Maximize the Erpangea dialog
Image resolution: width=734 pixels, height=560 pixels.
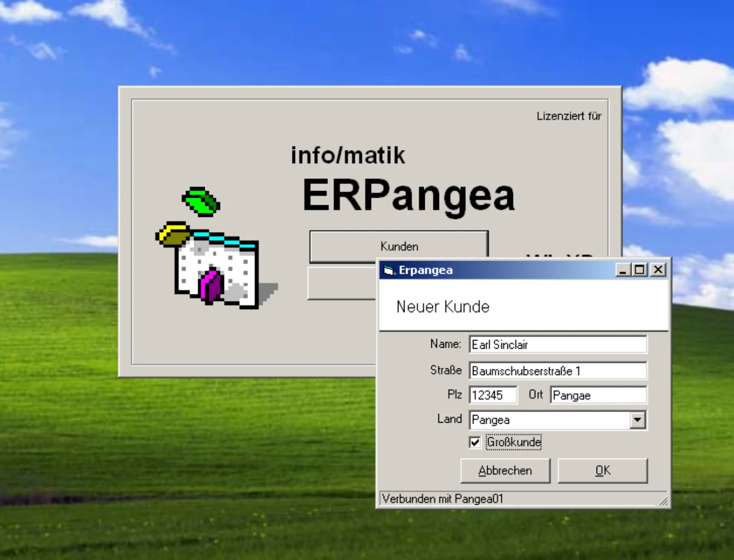coord(639,270)
